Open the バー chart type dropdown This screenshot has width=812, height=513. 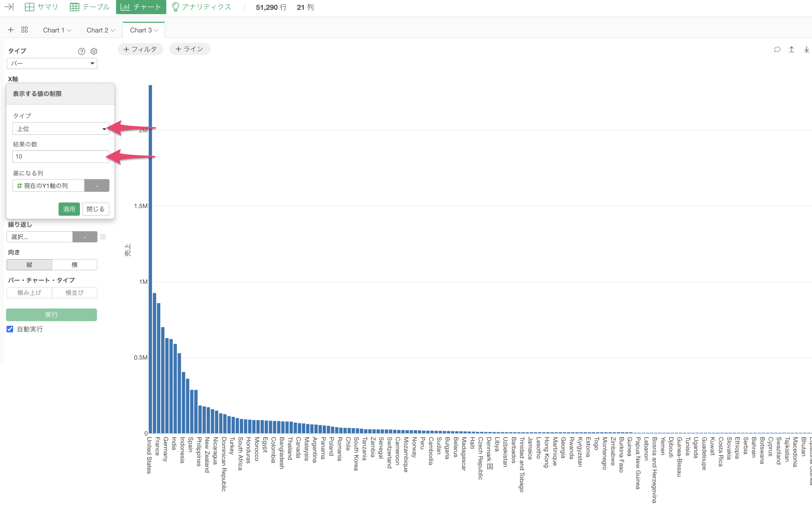(x=52, y=63)
